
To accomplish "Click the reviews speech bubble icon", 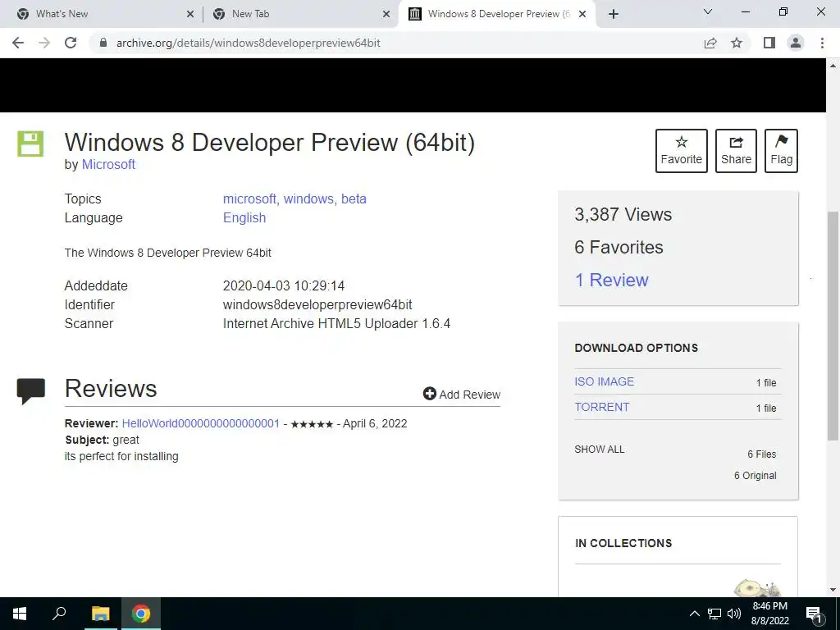I will click(x=31, y=390).
